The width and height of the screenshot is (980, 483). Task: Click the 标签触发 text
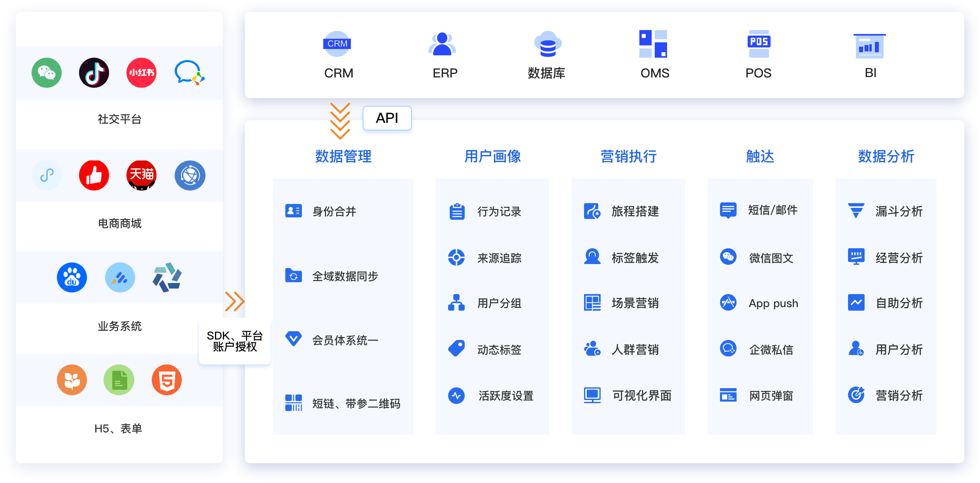[635, 258]
